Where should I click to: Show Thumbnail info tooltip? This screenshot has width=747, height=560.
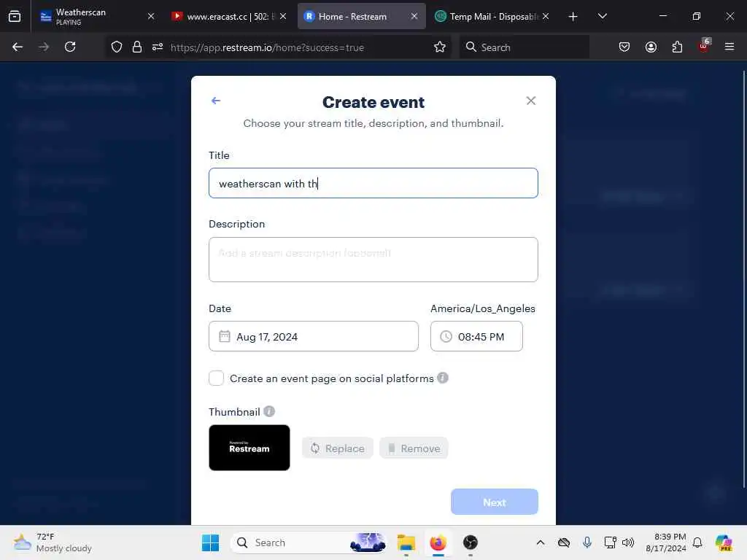click(269, 411)
